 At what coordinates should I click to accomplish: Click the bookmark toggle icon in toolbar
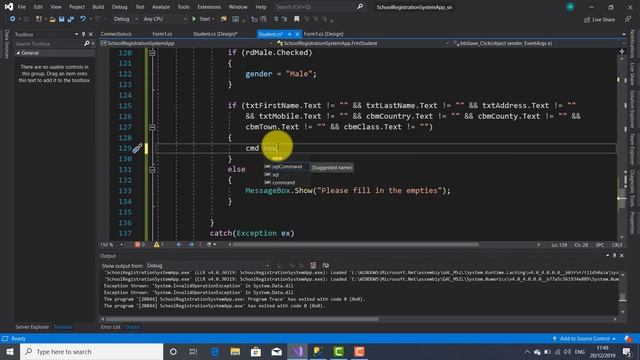click(x=297, y=19)
